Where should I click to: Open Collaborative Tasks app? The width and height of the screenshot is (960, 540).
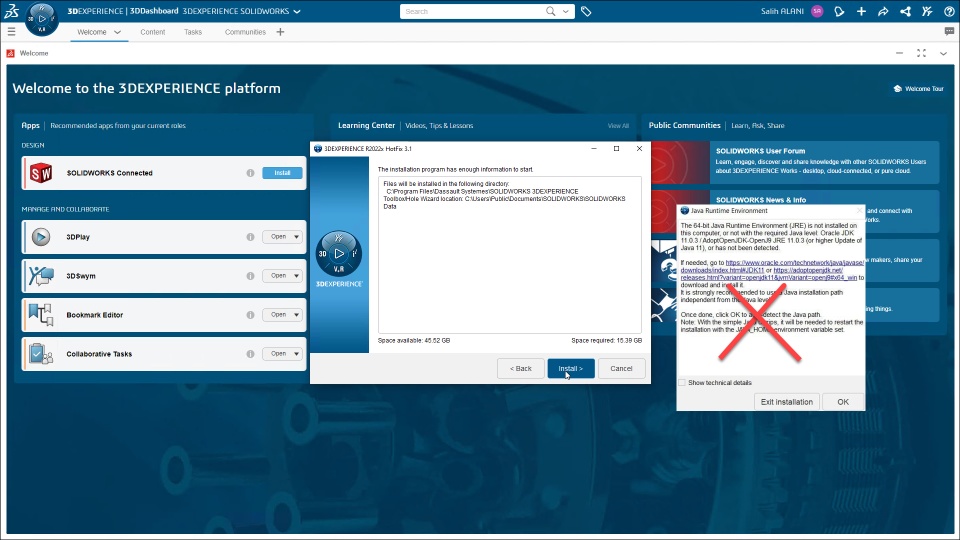pos(278,353)
